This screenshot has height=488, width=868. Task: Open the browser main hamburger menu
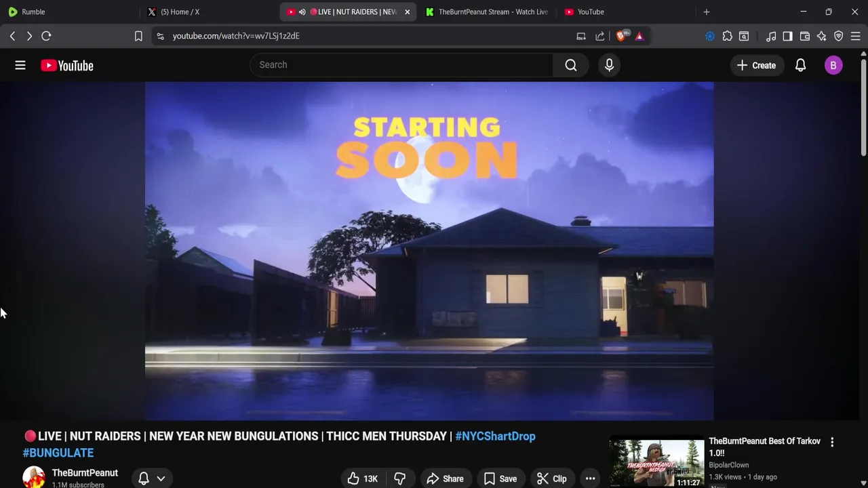(856, 36)
